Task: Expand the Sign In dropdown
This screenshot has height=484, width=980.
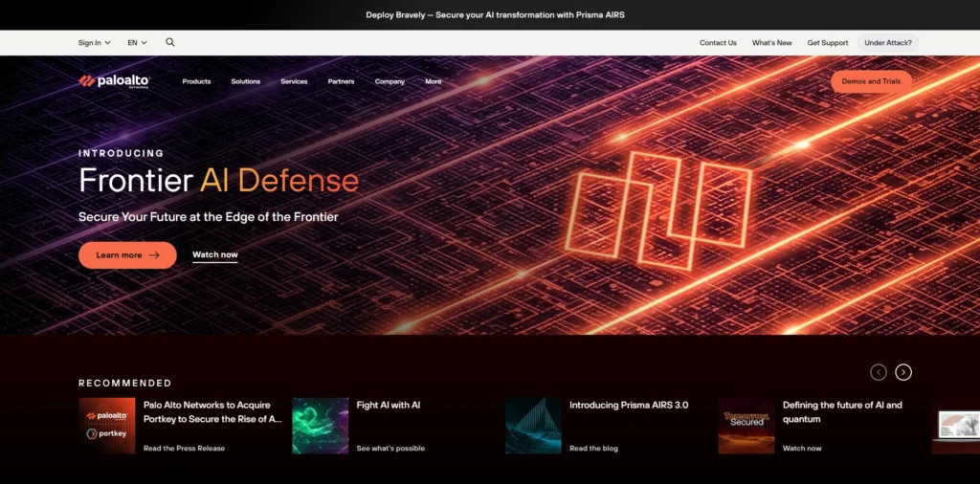Action: (95, 43)
